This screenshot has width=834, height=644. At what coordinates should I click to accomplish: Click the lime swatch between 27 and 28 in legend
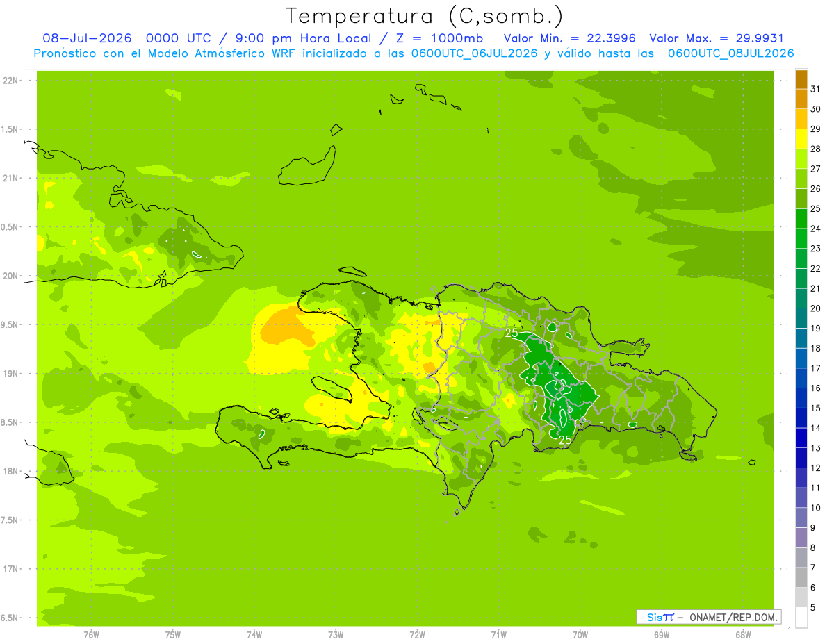(x=801, y=159)
